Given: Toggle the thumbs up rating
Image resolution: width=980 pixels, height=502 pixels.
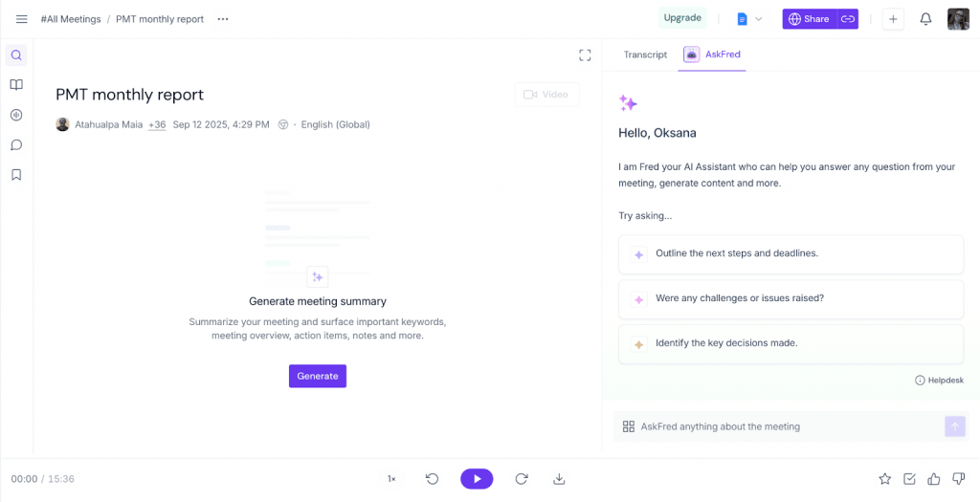Looking at the screenshot, I should coord(933,479).
